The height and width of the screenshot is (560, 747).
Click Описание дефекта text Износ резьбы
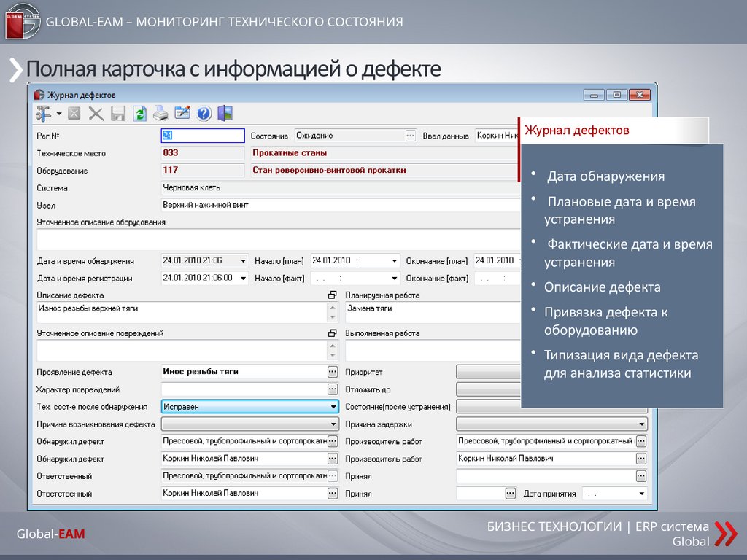click(x=182, y=312)
